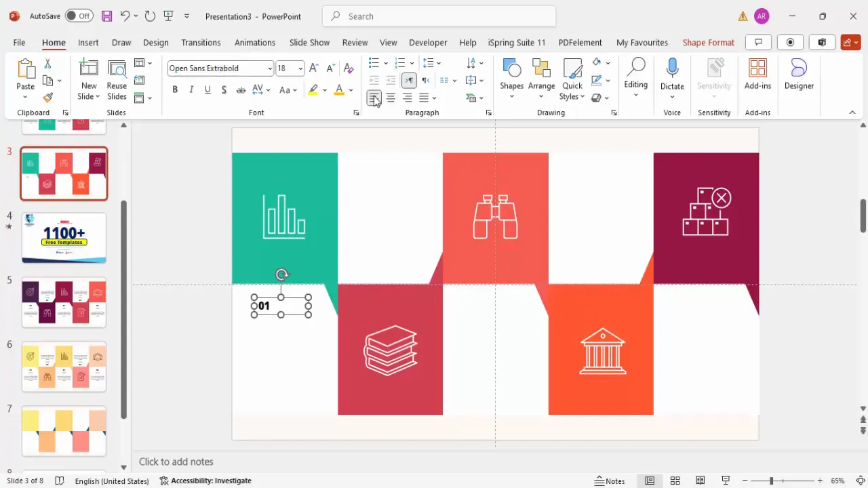This screenshot has height=488, width=868.
Task: Click the New Slide button
Action: click(x=89, y=80)
